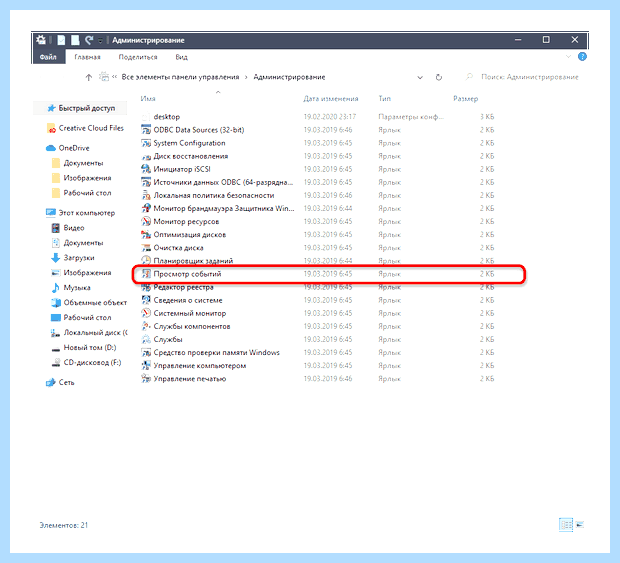Click the Локальная политика безопасности icon
The image size is (620, 563).
[x=146, y=195]
